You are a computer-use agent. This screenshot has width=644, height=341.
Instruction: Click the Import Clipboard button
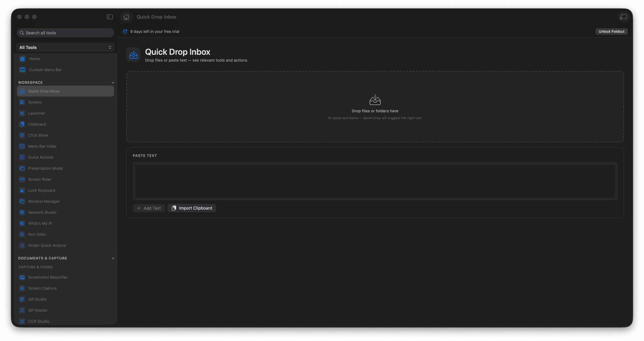tap(192, 208)
